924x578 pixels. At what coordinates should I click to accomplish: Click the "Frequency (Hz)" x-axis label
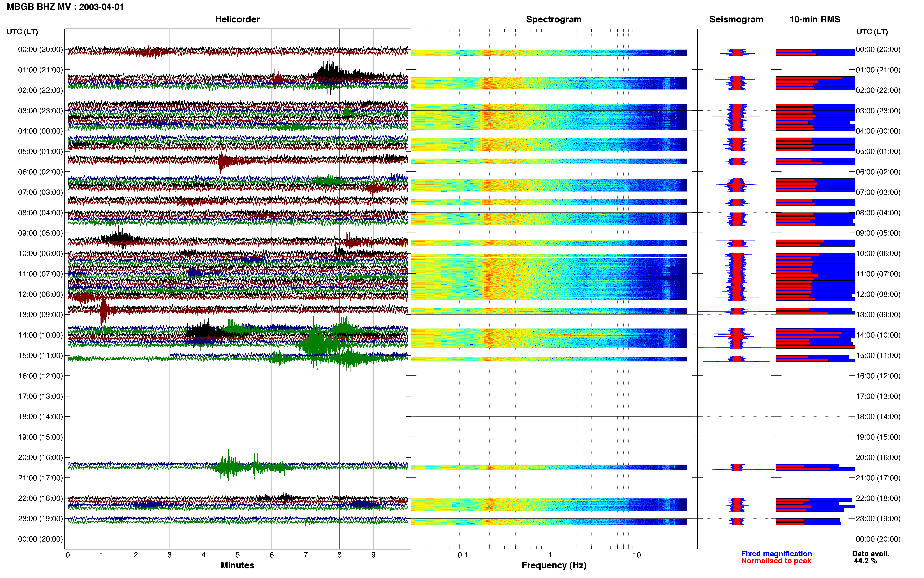click(554, 565)
